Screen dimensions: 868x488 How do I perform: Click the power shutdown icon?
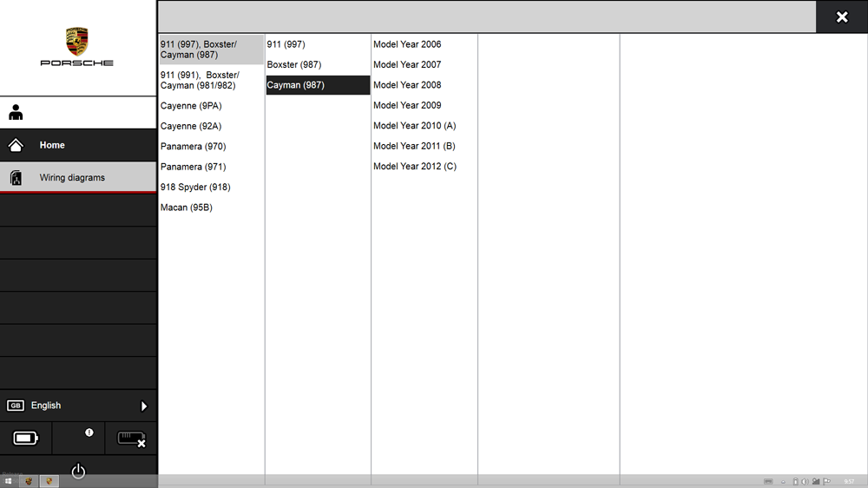[x=78, y=471]
